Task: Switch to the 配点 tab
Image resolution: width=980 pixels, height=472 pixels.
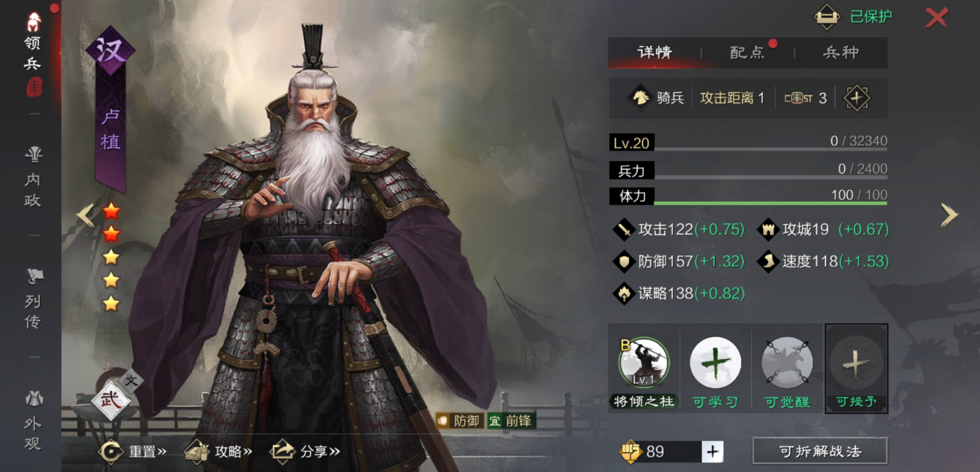Action: 747,52
